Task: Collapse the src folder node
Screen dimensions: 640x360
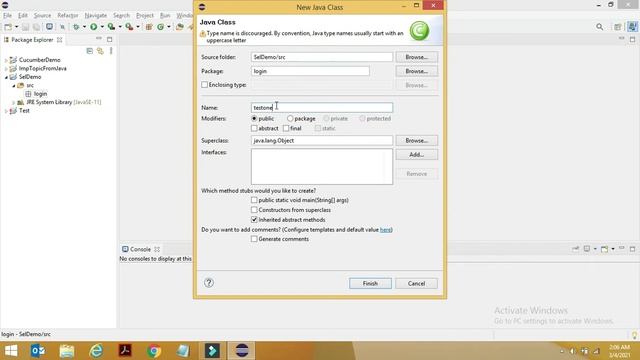Action: click(13, 86)
